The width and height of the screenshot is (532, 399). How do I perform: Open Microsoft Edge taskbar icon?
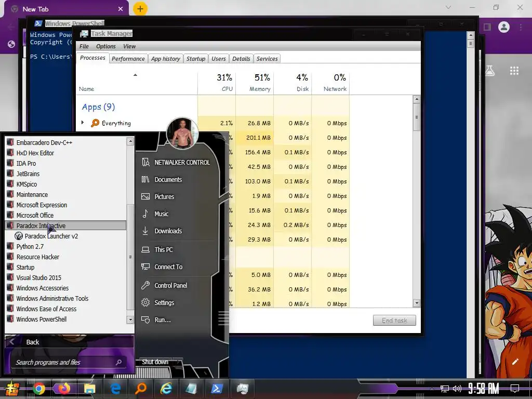[115, 389]
